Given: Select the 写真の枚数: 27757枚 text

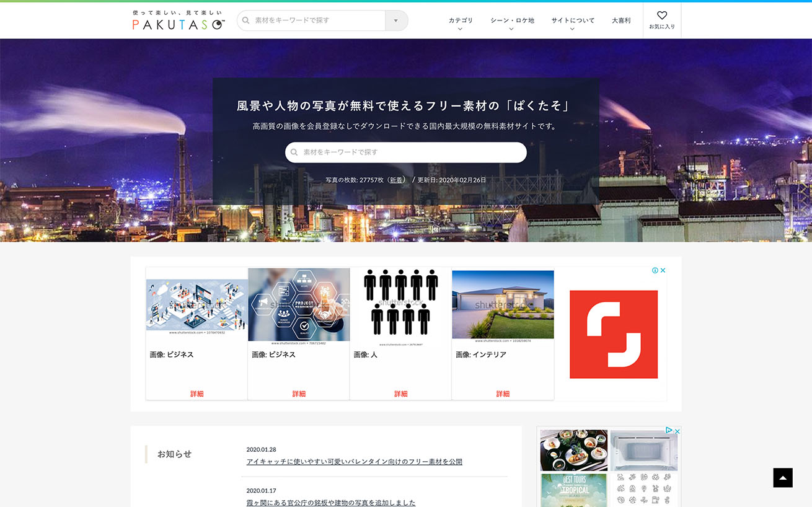Looking at the screenshot, I should coord(355,180).
